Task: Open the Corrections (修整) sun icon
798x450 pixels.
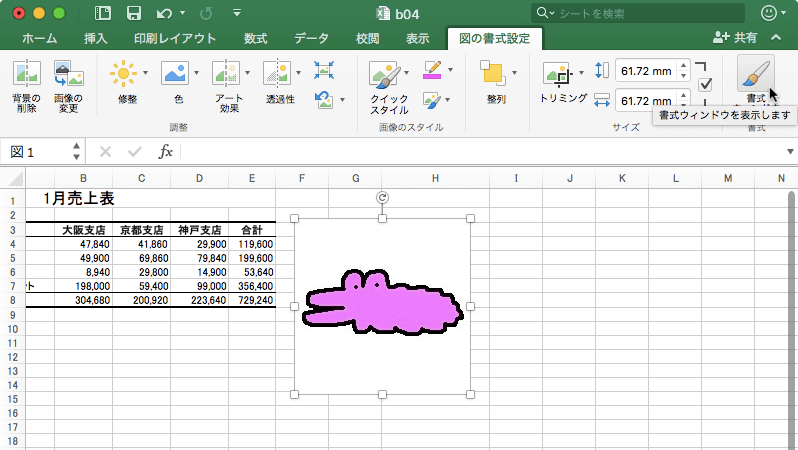Action: tap(123, 73)
